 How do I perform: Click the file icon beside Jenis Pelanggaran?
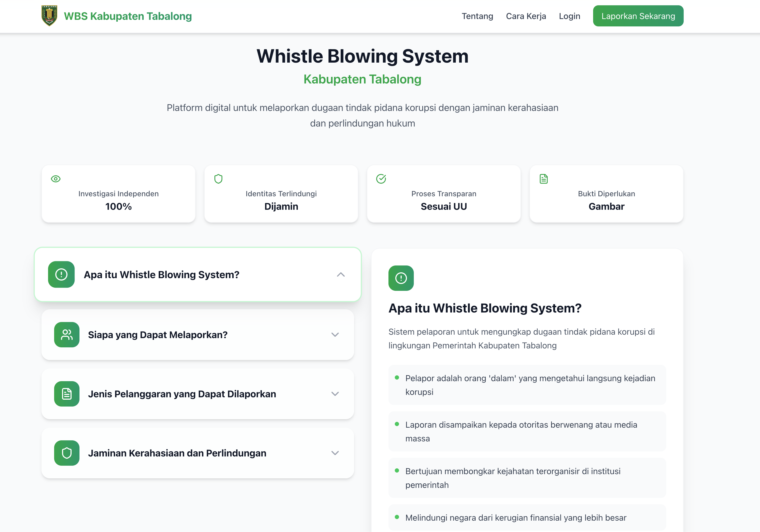67,394
